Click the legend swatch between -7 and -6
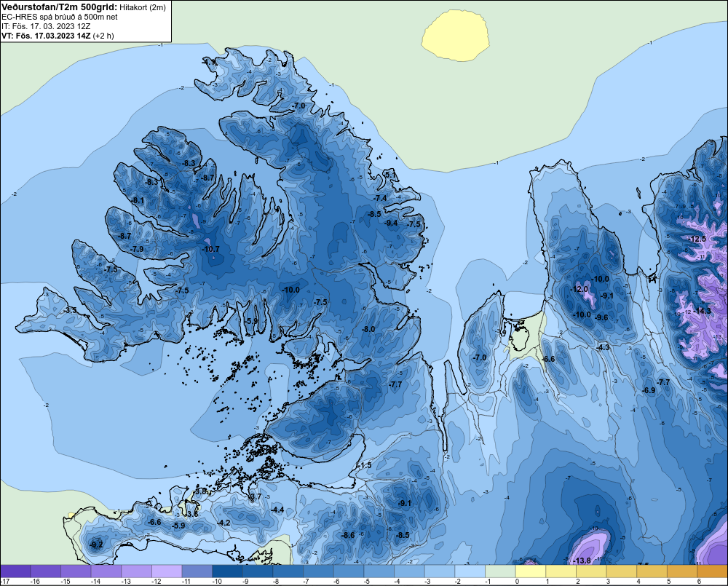The image size is (728, 586). [319, 571]
